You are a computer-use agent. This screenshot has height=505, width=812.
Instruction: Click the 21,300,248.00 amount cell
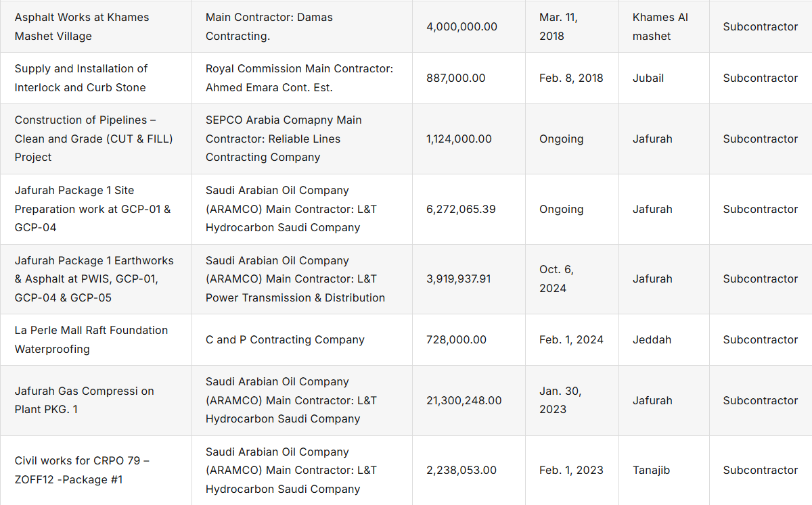(x=464, y=401)
